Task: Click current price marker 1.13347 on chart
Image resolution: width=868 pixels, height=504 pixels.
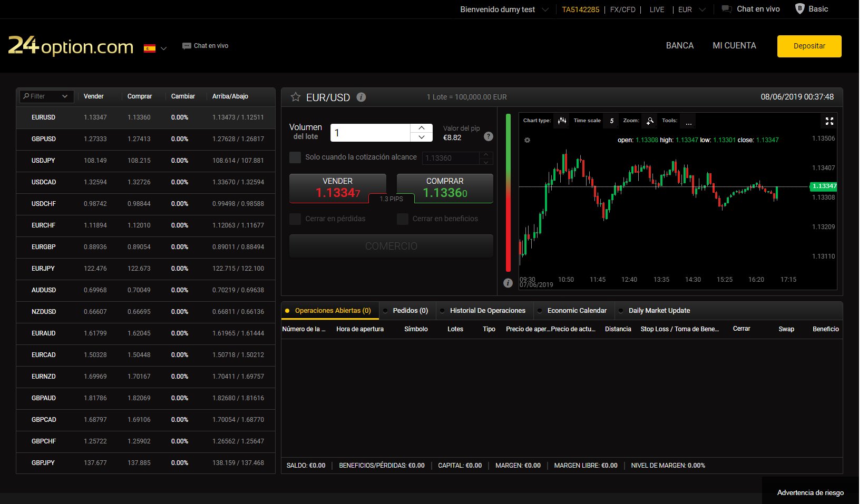Action: [823, 186]
